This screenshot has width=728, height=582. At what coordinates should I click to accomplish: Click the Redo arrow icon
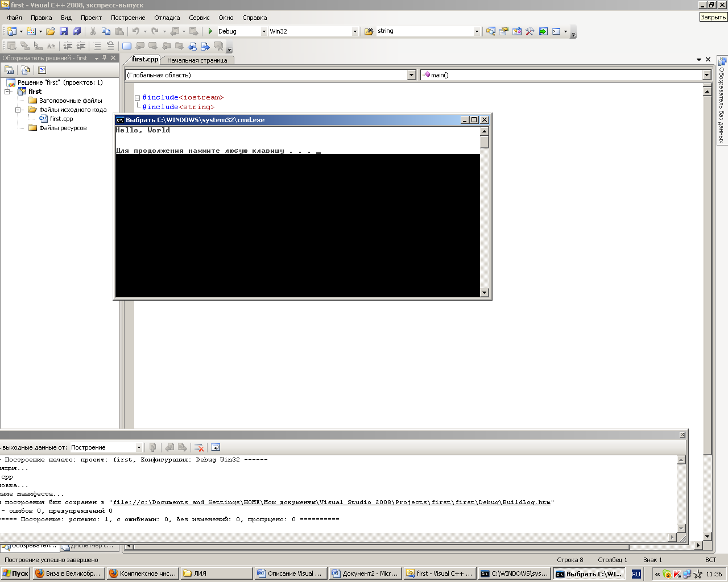pyautogui.click(x=155, y=31)
